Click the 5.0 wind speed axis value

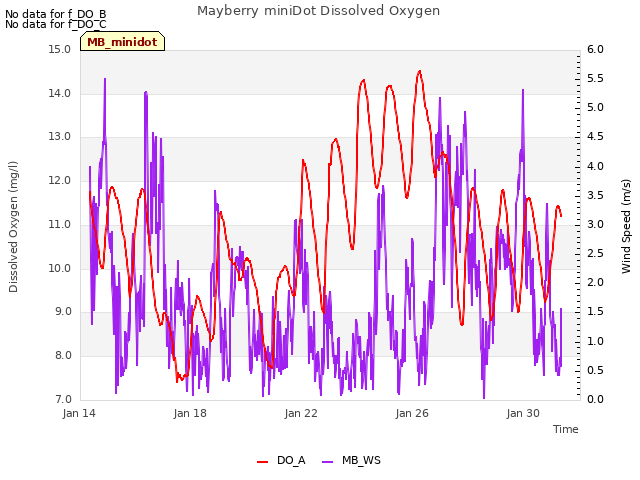(x=595, y=108)
